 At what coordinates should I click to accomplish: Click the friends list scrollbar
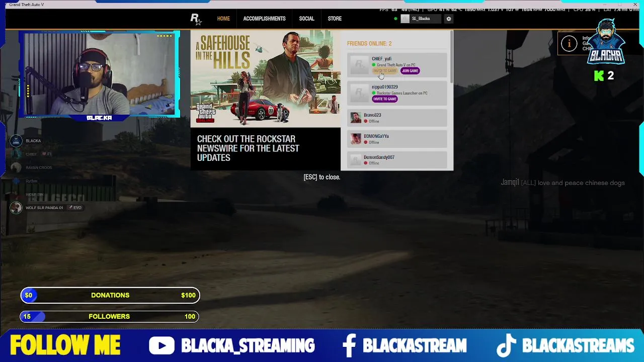pos(452,56)
